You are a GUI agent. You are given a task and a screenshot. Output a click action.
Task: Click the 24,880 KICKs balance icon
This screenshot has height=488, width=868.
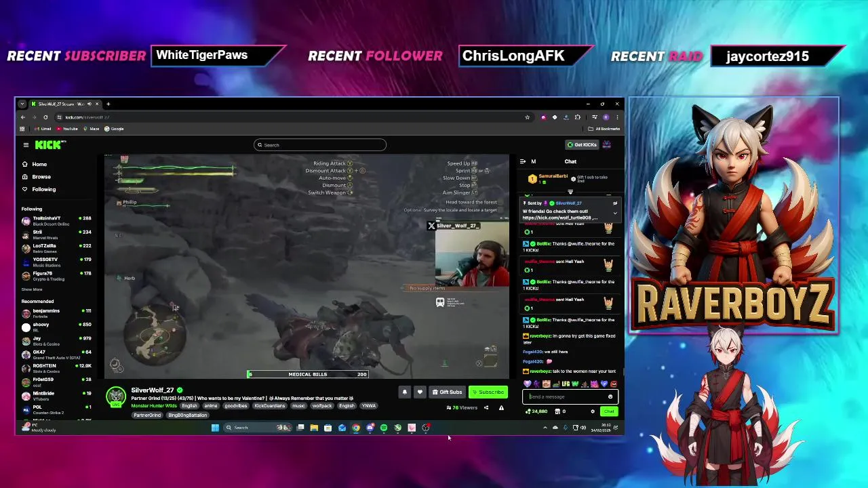click(x=529, y=411)
